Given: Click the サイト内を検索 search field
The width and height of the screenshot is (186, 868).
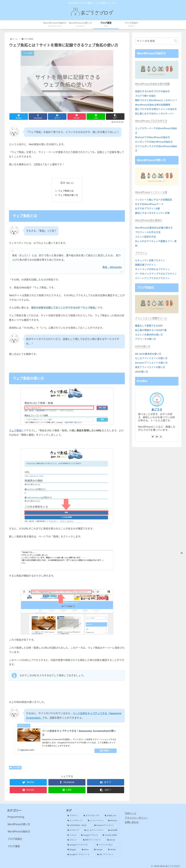Looking at the screenshot, I should pyautogui.click(x=157, y=41).
